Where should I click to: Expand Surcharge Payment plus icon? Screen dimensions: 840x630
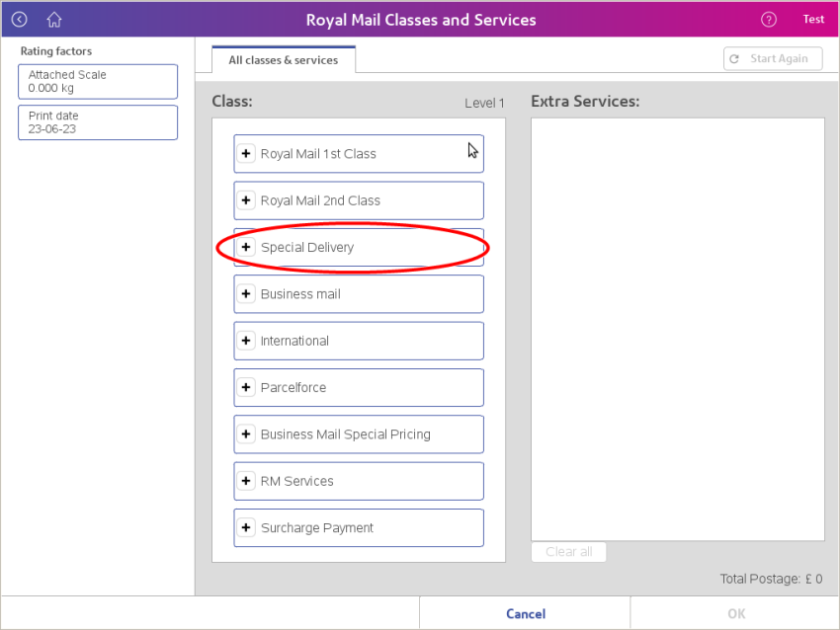(246, 527)
